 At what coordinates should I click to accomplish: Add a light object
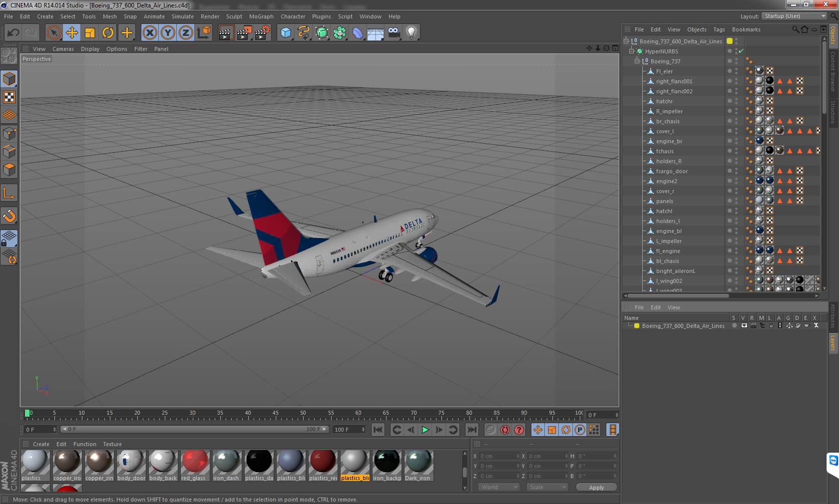[412, 33]
